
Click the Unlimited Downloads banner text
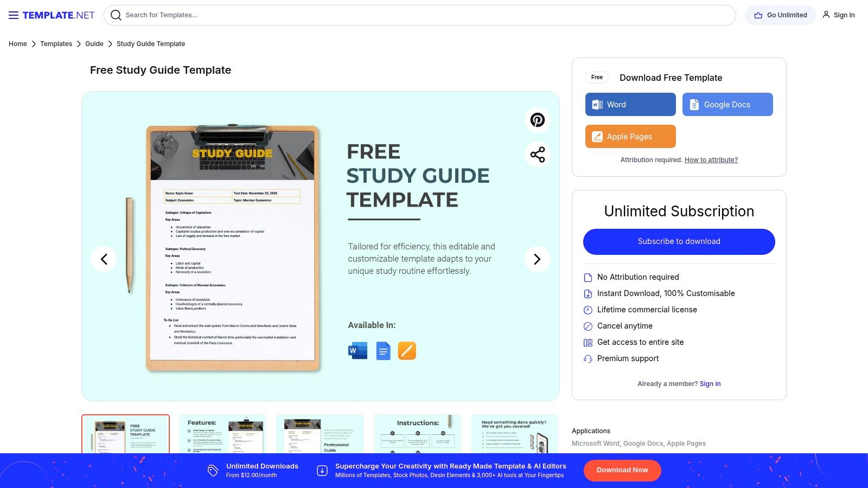click(x=262, y=466)
